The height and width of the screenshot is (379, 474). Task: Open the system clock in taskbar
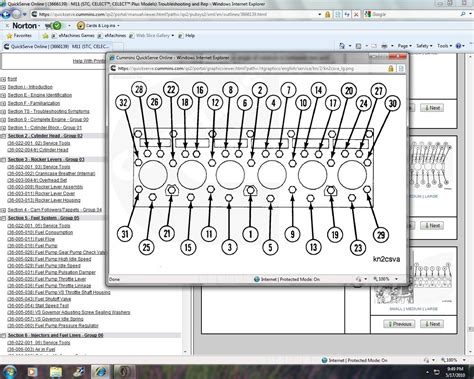pyautogui.click(x=456, y=372)
